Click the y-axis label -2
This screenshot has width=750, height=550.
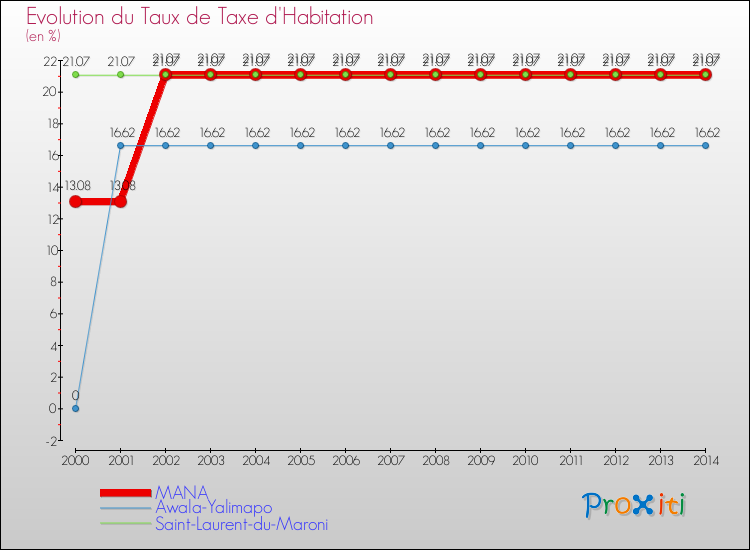(52, 440)
